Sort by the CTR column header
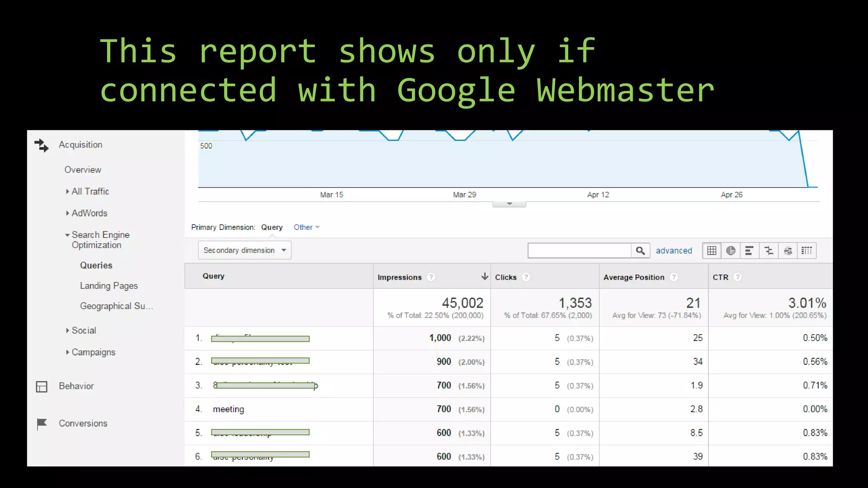Screen dimensions: 868x488 pyautogui.click(x=721, y=277)
